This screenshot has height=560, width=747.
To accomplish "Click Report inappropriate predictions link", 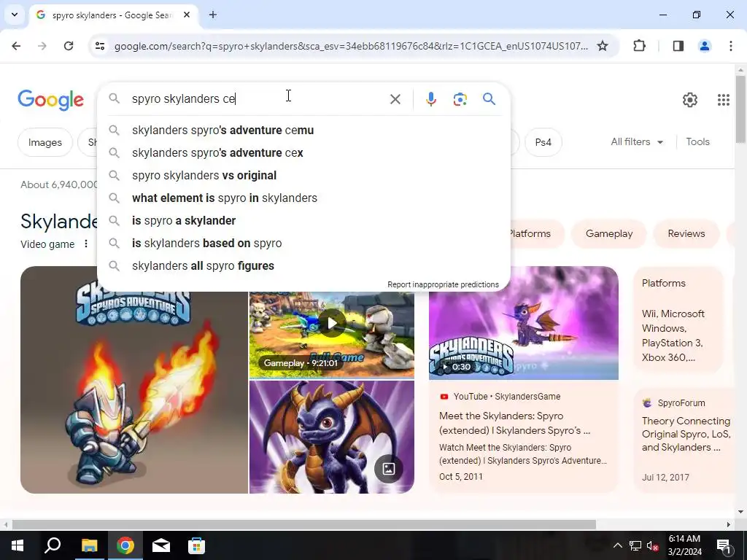I will tap(443, 284).
